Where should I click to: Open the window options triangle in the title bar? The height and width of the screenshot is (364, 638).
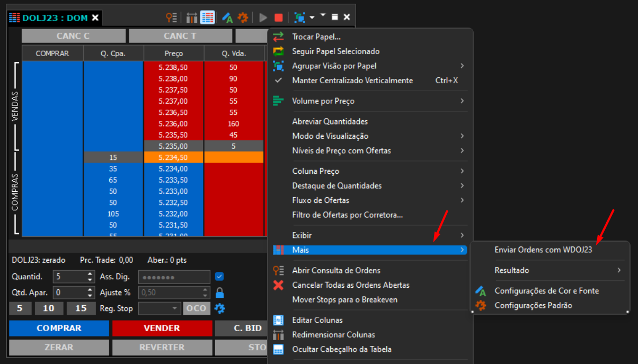pyautogui.click(x=323, y=16)
